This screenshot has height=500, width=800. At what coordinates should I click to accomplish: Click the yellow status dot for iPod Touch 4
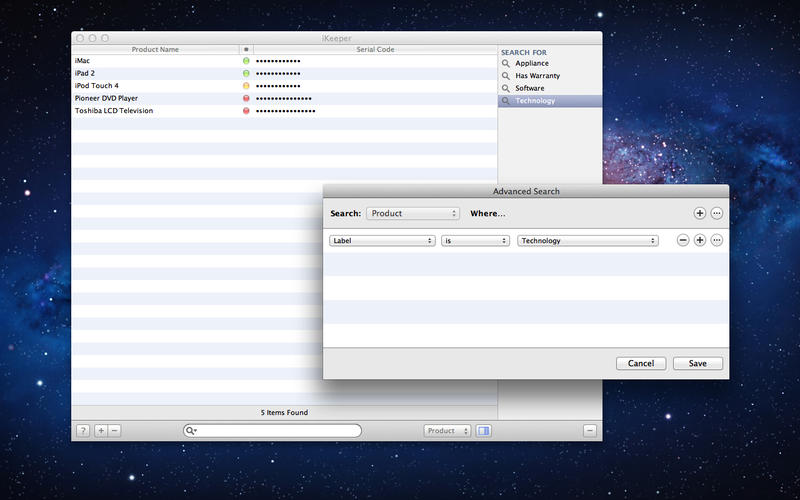(x=246, y=86)
